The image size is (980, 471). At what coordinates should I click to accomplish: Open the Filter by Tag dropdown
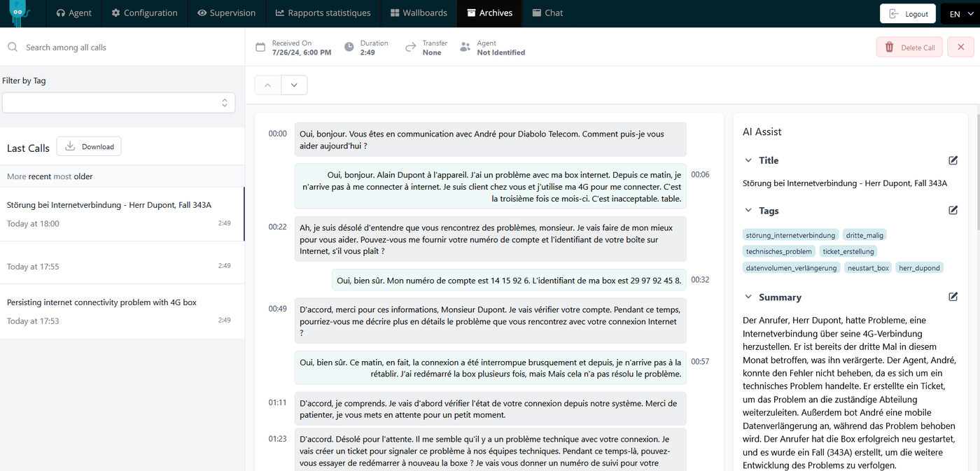point(118,103)
